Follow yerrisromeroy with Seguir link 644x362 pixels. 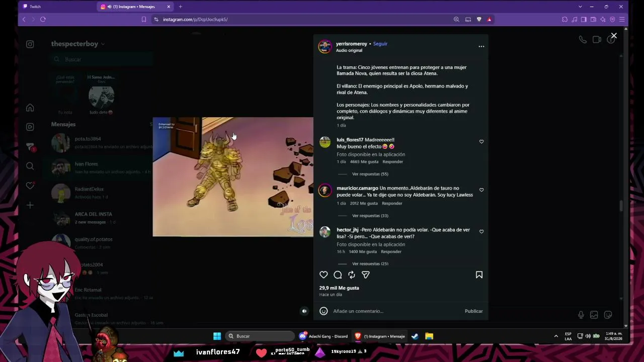(380, 44)
